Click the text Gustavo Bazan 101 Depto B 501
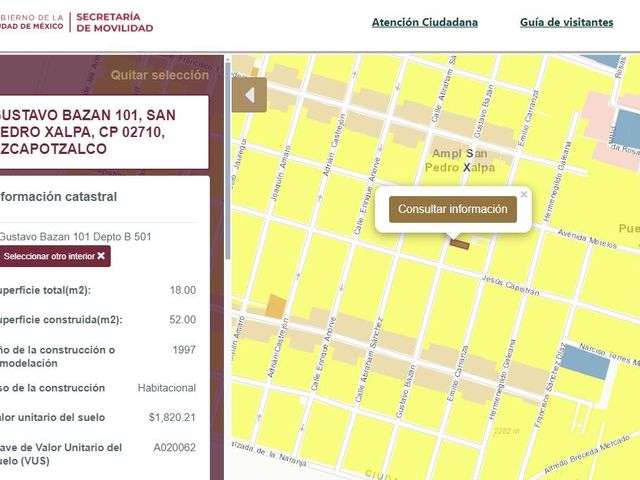Viewport: 640px width, 480px height. coord(75,237)
